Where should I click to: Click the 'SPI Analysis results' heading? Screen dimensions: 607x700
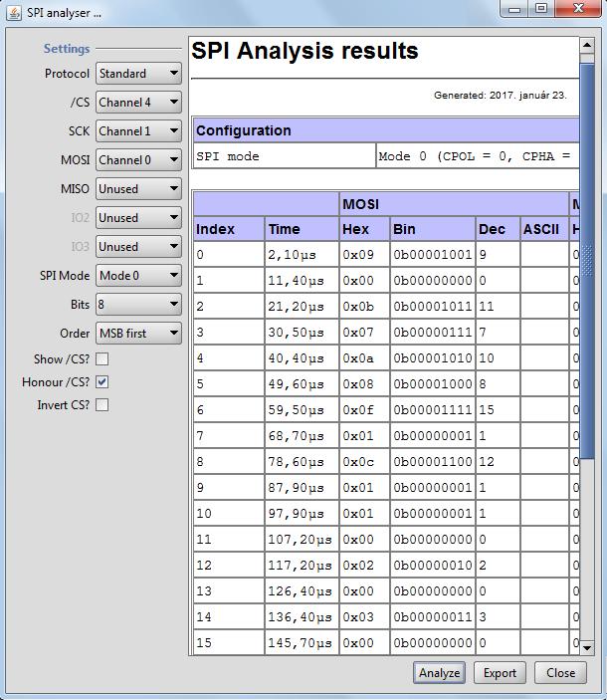304,51
